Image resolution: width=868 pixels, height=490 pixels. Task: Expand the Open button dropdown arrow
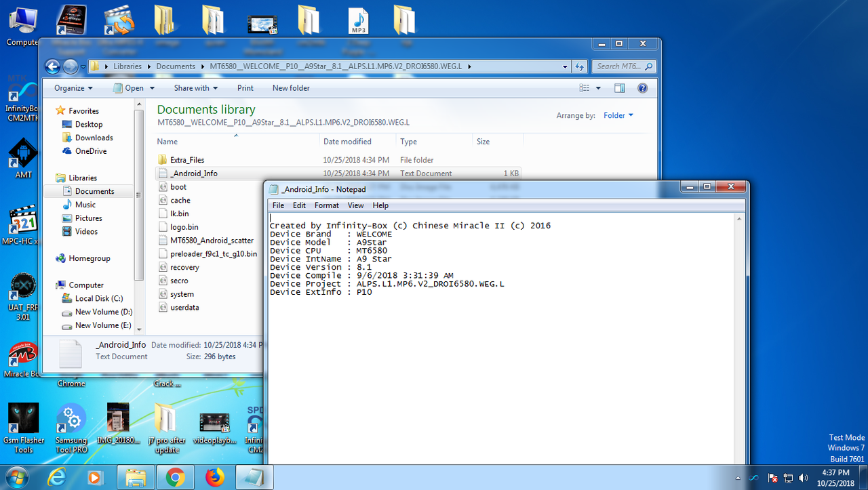(152, 88)
